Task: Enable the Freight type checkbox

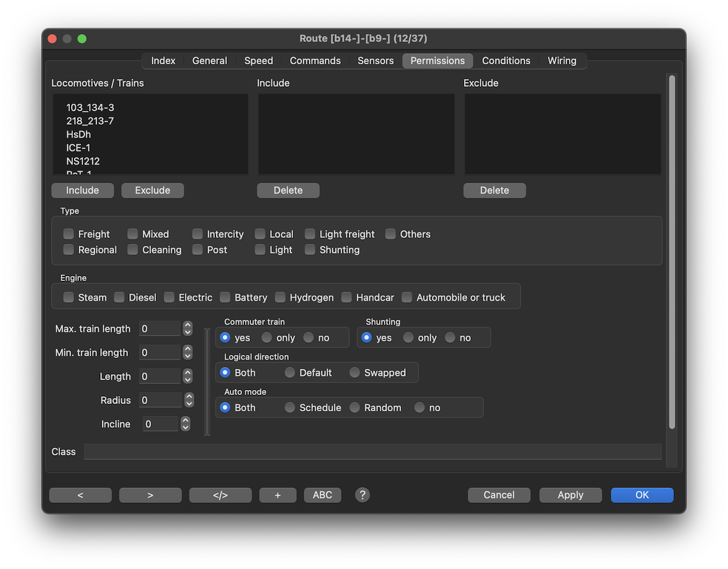Action: tap(69, 234)
